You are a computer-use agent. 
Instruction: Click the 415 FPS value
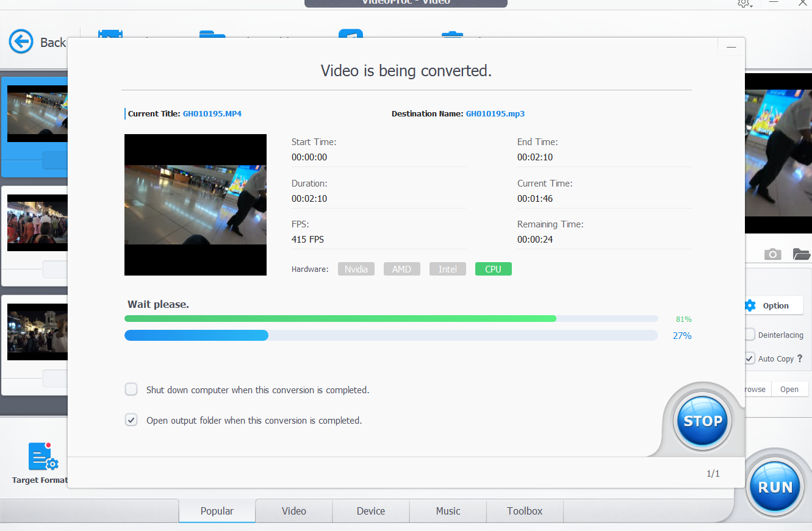307,240
